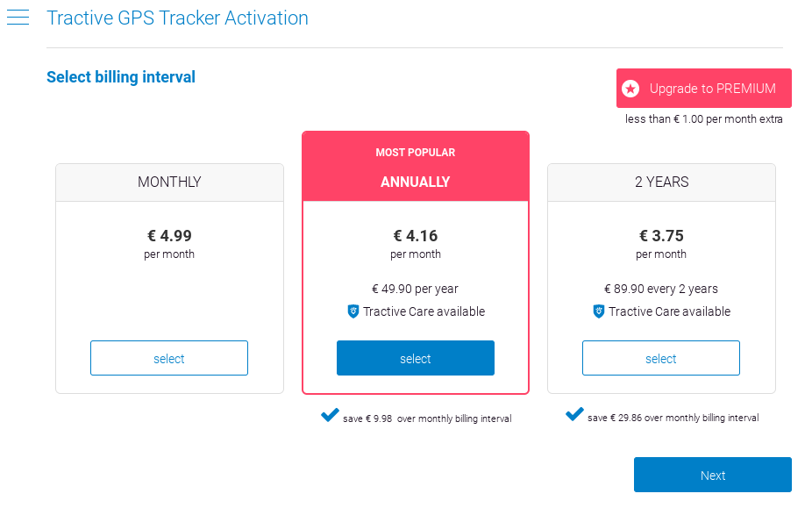Click Tractive Care available in Annually card
The width and height of the screenshot is (812, 508).
[x=424, y=311]
